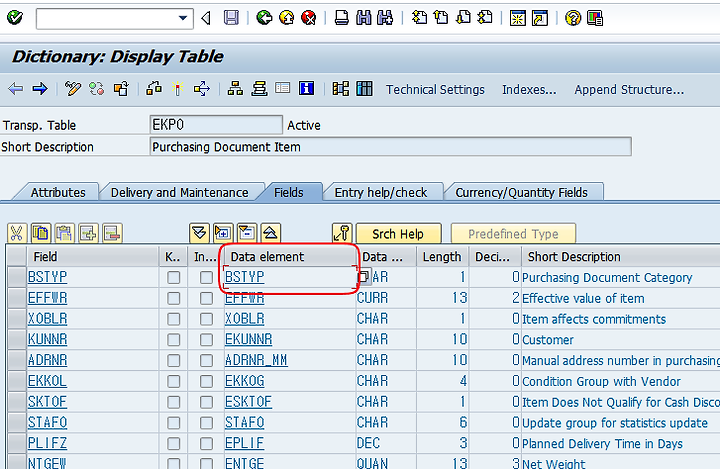Toggle Key checkbox for KUNNR row

pyautogui.click(x=174, y=339)
